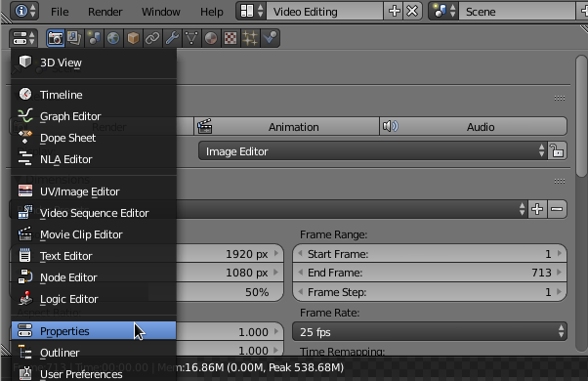
Task: Click the Animation render button
Action: pyautogui.click(x=286, y=127)
